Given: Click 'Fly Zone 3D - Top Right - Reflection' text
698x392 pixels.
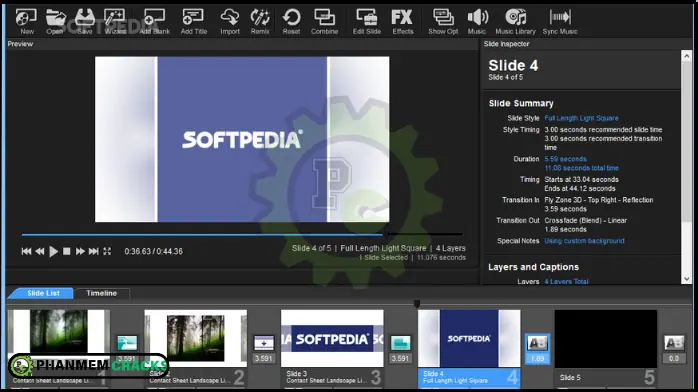Looking at the screenshot, I should (x=599, y=200).
